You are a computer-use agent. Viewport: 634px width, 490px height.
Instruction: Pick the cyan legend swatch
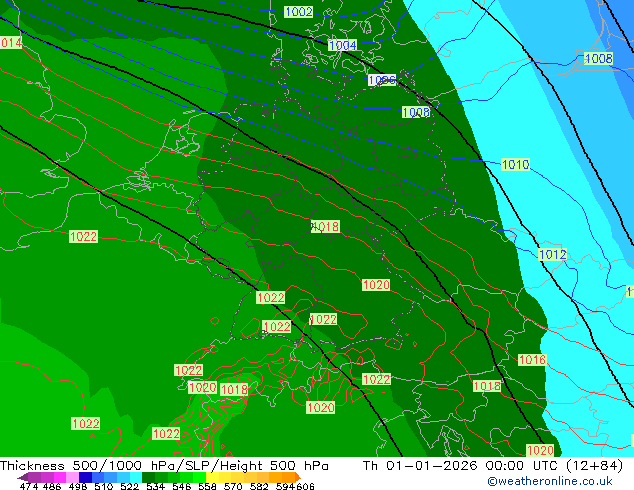135,477
